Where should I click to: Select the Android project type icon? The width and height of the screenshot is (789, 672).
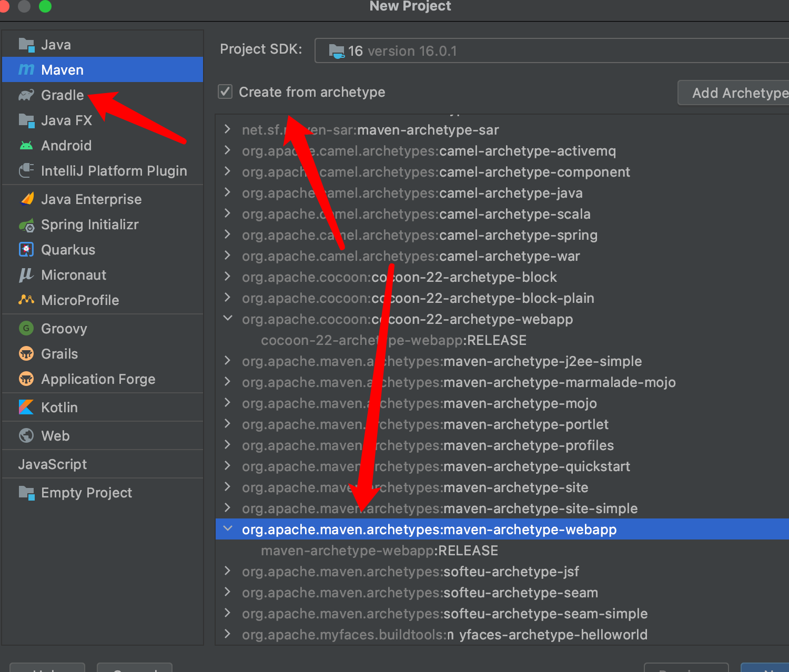[x=26, y=145]
